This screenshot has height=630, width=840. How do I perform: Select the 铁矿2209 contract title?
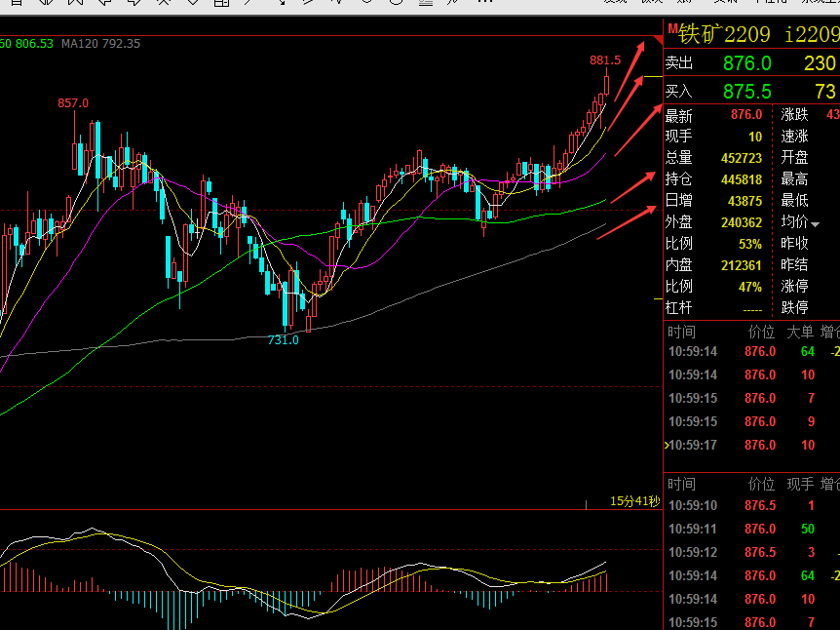click(x=724, y=34)
